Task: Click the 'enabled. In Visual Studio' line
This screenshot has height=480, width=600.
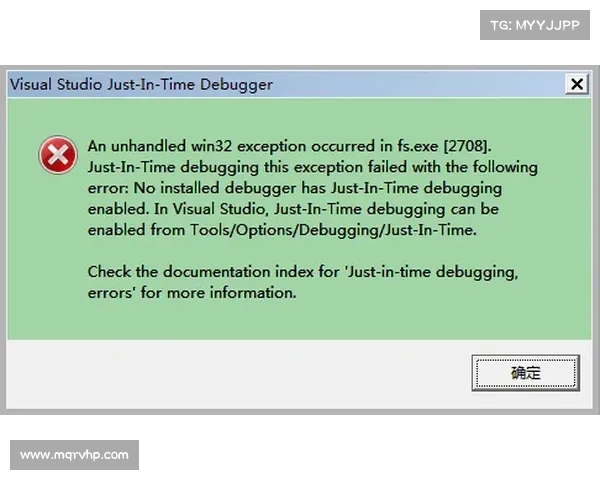Action: point(293,209)
